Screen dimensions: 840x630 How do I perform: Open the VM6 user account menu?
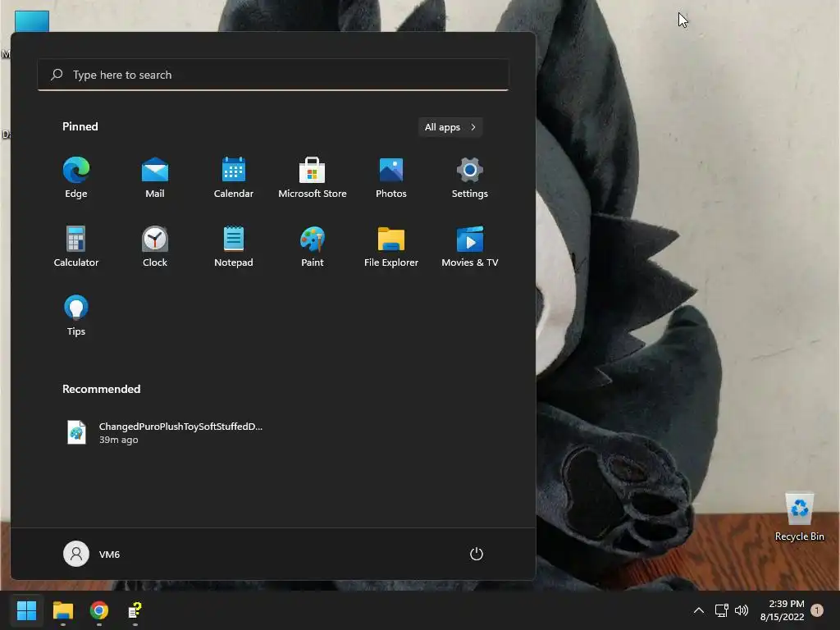click(92, 554)
